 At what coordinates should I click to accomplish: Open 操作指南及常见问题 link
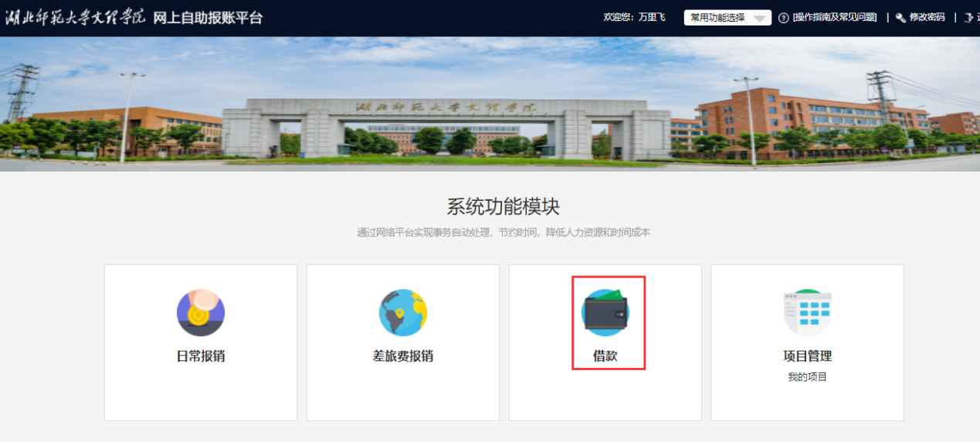[835, 18]
